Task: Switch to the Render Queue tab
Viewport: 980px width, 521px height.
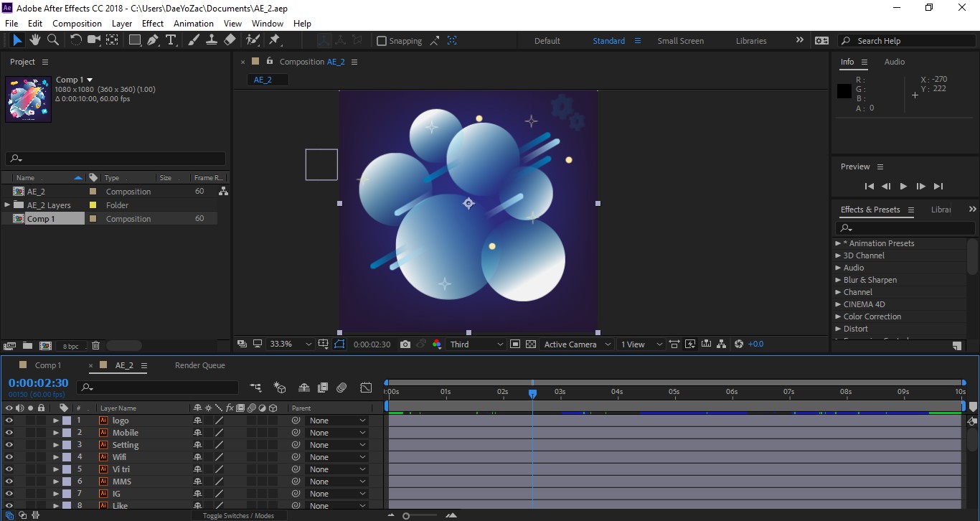Action: [x=200, y=365]
